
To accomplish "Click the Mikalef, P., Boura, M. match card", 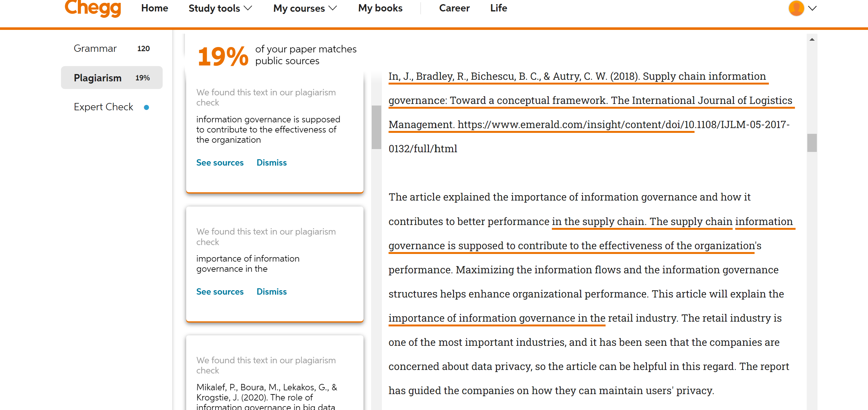I will point(275,372).
